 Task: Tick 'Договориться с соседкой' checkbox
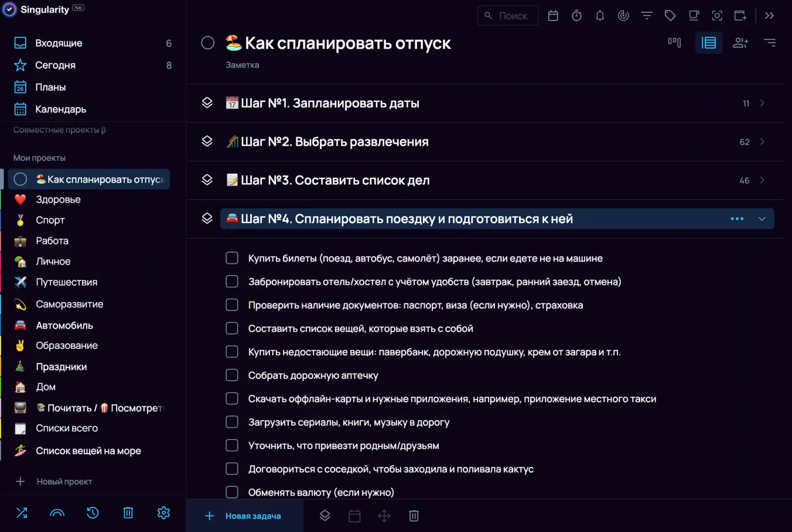tap(232, 469)
